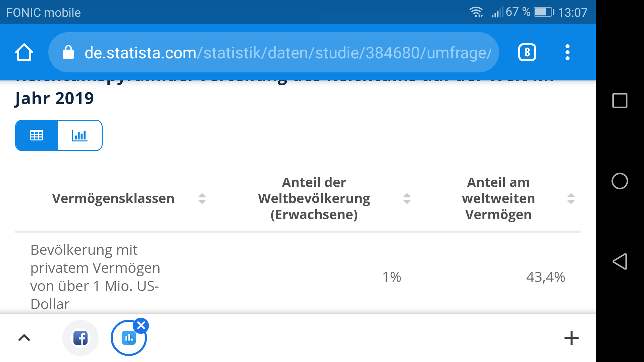The height and width of the screenshot is (362, 644).
Task: Sort by Anteil der Weltbevölkerung column
Action: pos(407,198)
